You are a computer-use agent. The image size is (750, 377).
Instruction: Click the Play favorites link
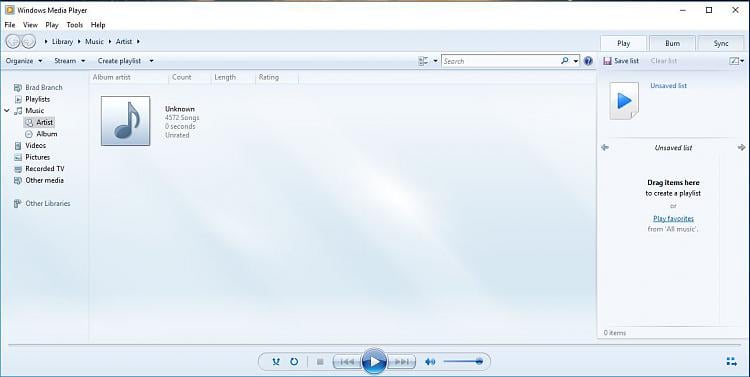coord(673,219)
